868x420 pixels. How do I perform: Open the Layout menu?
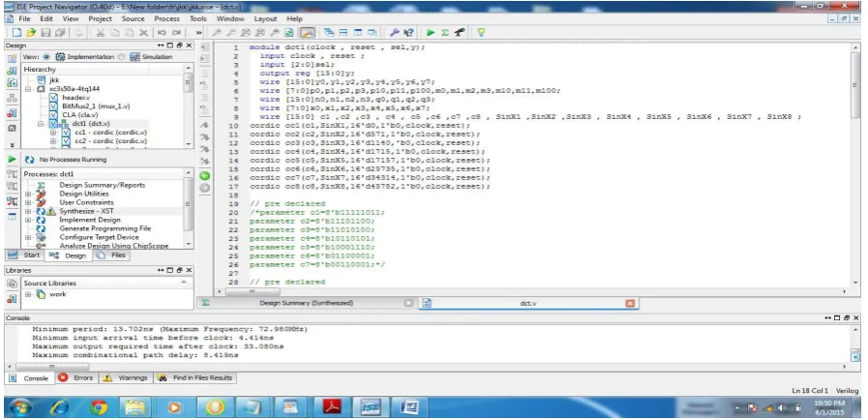pos(265,18)
